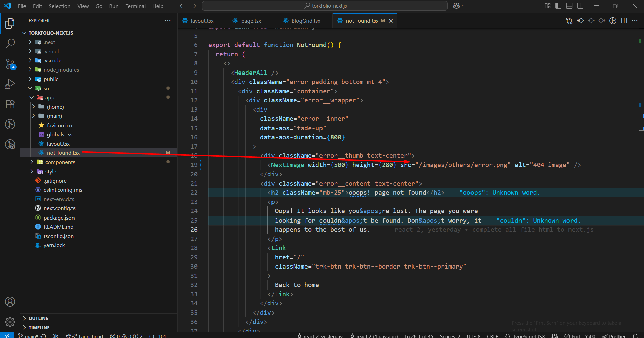Switch to the layout.tsx tab
644x338 pixels.
(202, 21)
